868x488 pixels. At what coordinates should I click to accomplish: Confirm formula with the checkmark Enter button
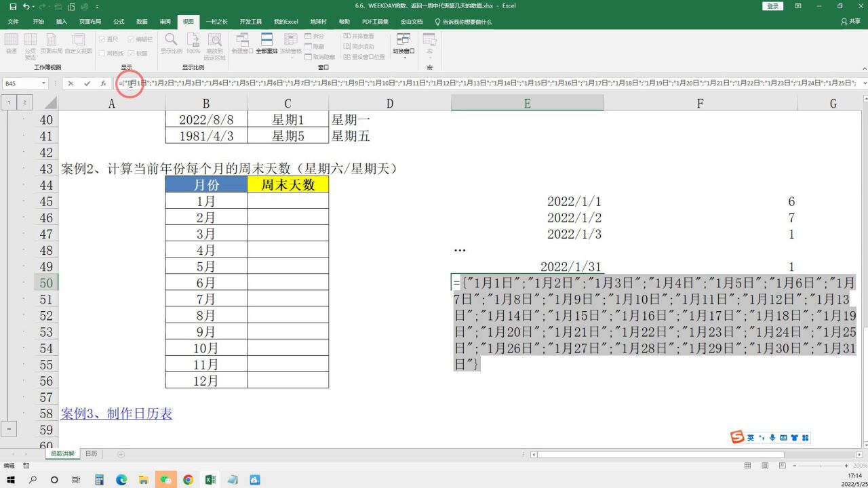tap(87, 83)
